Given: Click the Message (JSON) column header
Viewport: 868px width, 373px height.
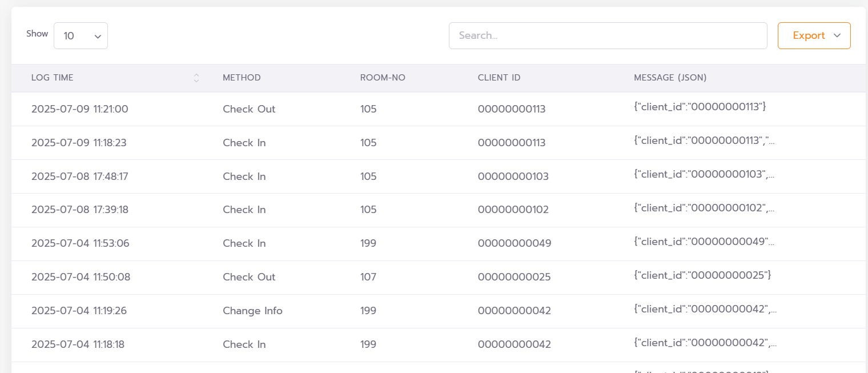Looking at the screenshot, I should click(x=670, y=78).
